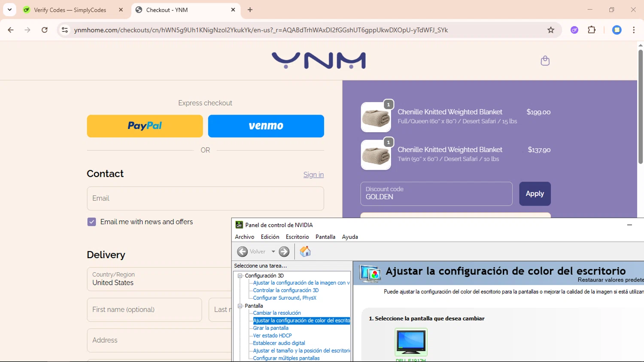Select Ver estado HDCP

coord(272,336)
